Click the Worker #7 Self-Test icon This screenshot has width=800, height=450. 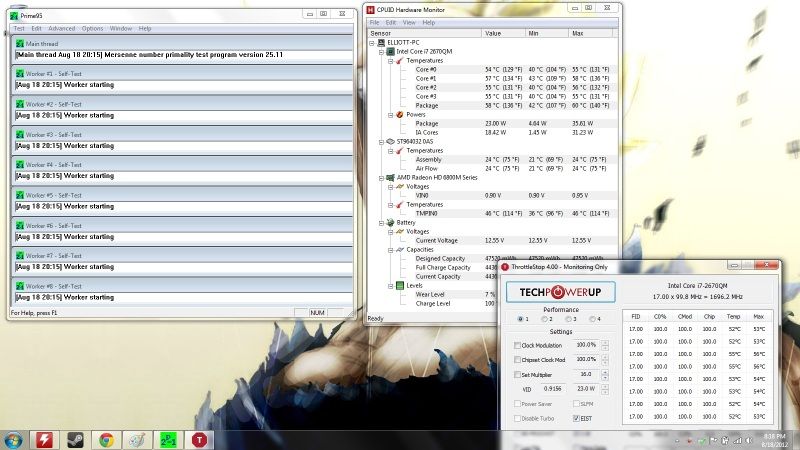click(20, 256)
